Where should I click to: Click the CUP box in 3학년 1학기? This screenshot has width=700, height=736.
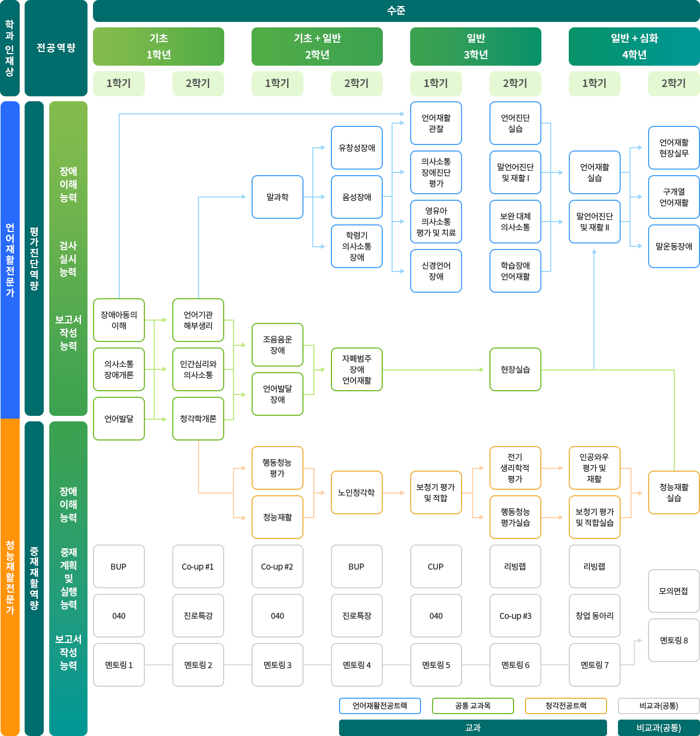click(x=436, y=566)
